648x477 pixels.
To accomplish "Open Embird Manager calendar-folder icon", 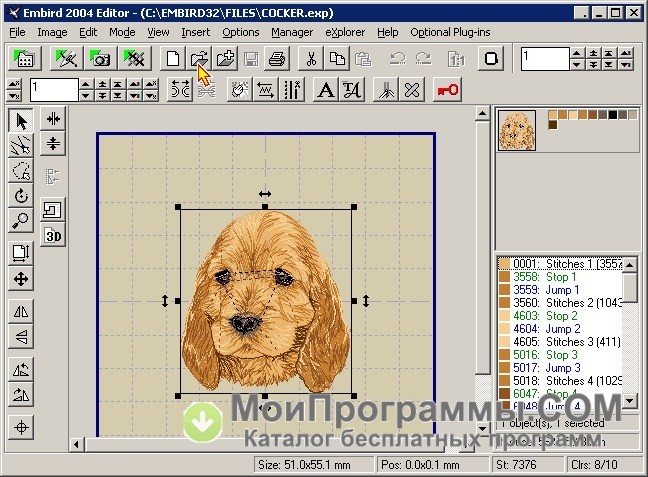I will pos(24,58).
